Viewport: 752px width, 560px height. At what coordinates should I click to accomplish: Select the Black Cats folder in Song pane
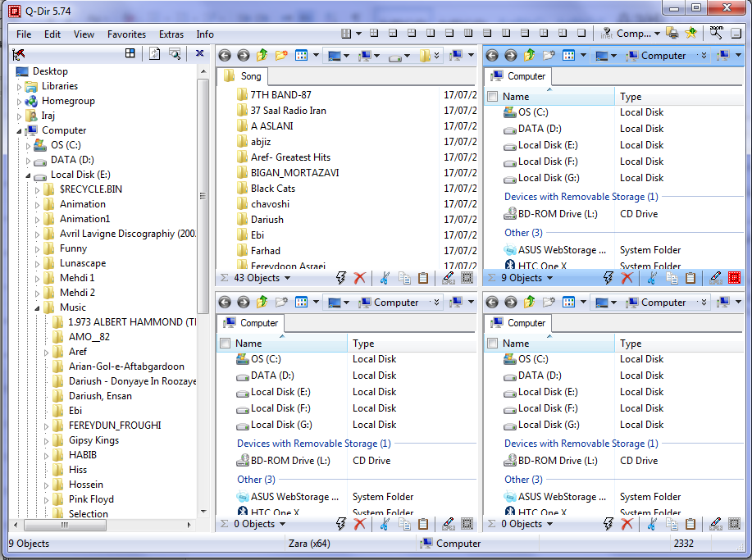coord(273,189)
